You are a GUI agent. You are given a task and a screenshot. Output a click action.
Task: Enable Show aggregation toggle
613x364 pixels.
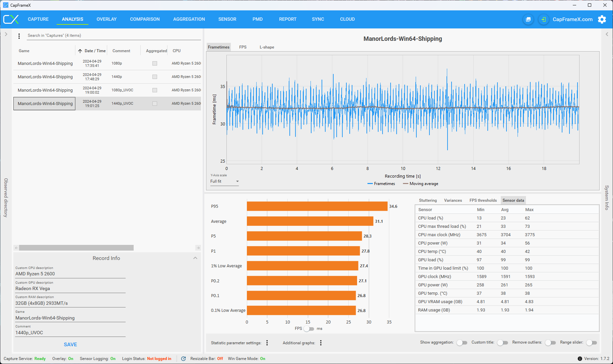click(462, 343)
